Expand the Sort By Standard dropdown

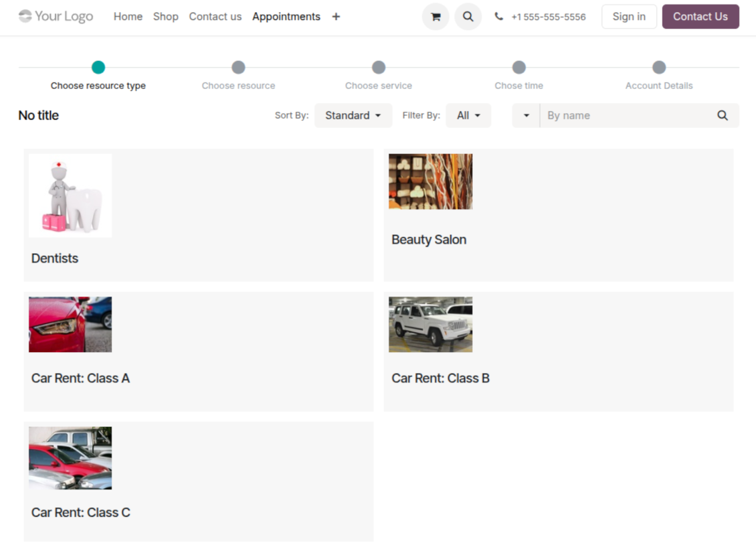click(353, 115)
